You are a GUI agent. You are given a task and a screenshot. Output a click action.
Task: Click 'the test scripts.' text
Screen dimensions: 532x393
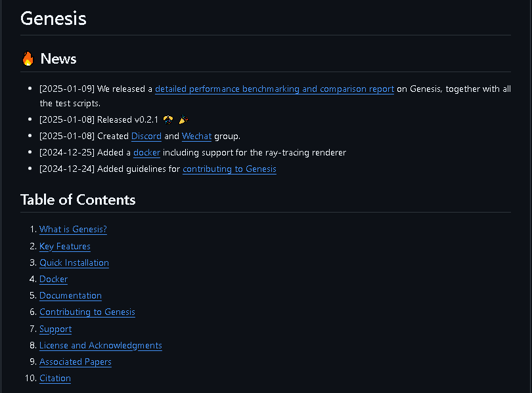click(70, 103)
